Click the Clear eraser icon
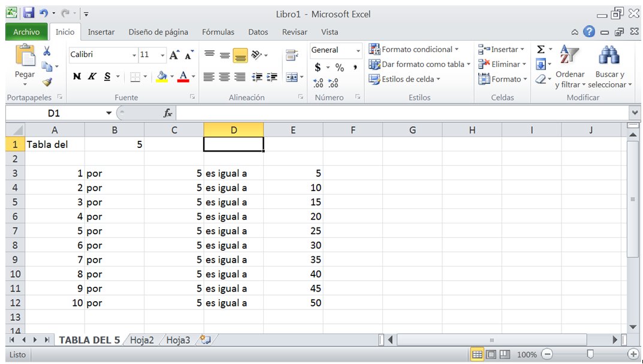This screenshot has width=643, height=364. point(541,79)
